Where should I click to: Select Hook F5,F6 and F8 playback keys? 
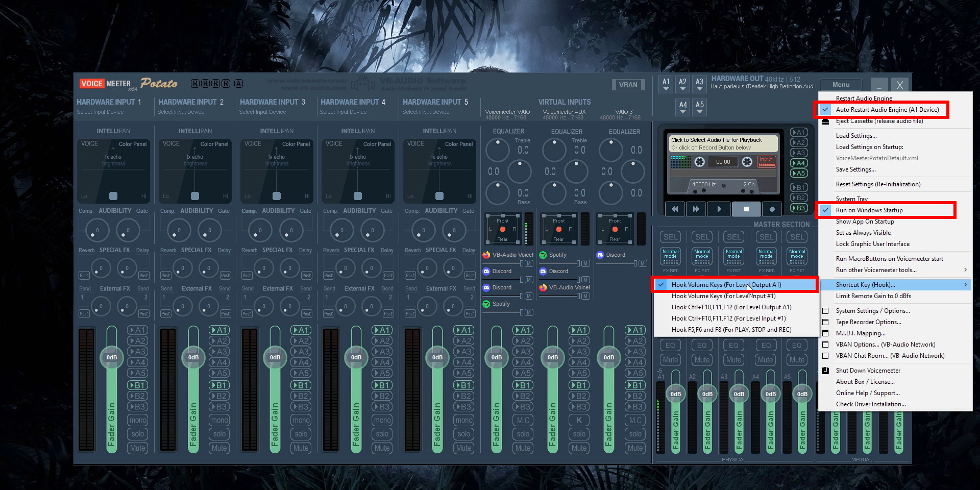tap(731, 330)
